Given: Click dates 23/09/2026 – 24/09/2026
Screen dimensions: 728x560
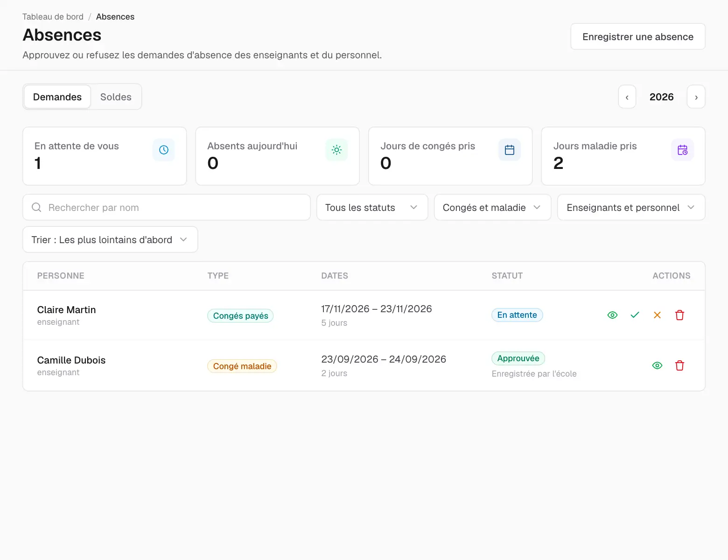Looking at the screenshot, I should tap(384, 359).
